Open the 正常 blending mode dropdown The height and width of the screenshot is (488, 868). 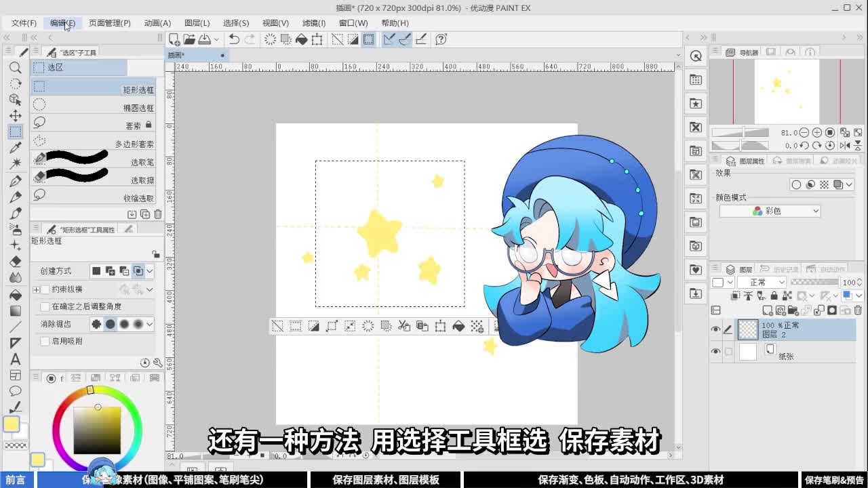pos(762,282)
